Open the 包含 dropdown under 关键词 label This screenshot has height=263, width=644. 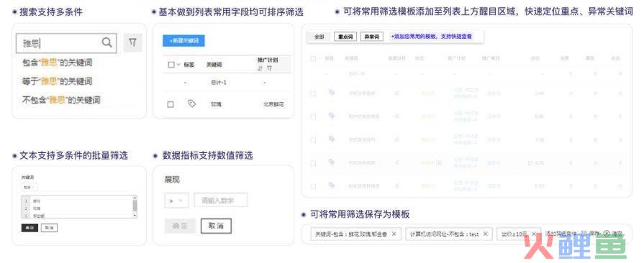pyautogui.click(x=29, y=187)
